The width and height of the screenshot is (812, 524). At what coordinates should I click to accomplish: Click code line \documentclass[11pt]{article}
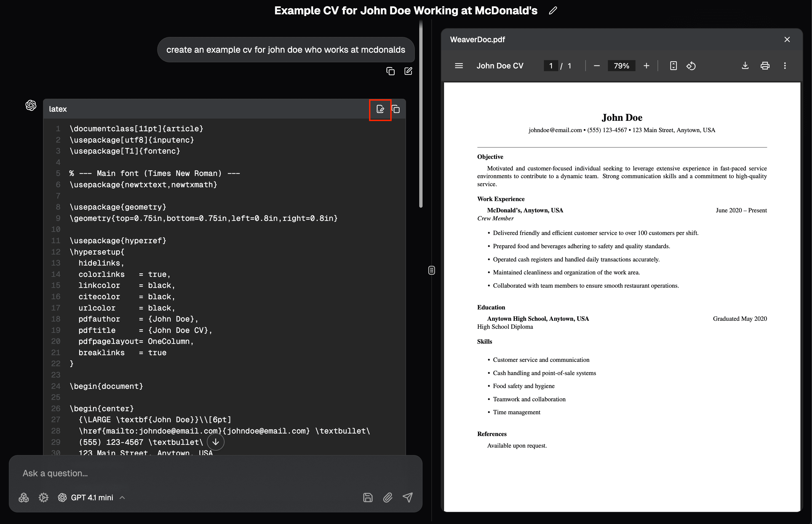point(136,129)
